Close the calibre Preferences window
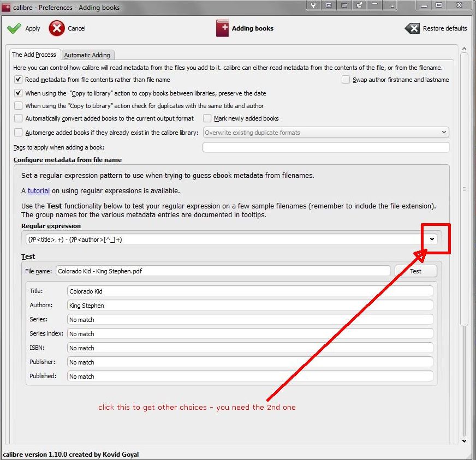The width and height of the screenshot is (476, 460). pos(459,5)
